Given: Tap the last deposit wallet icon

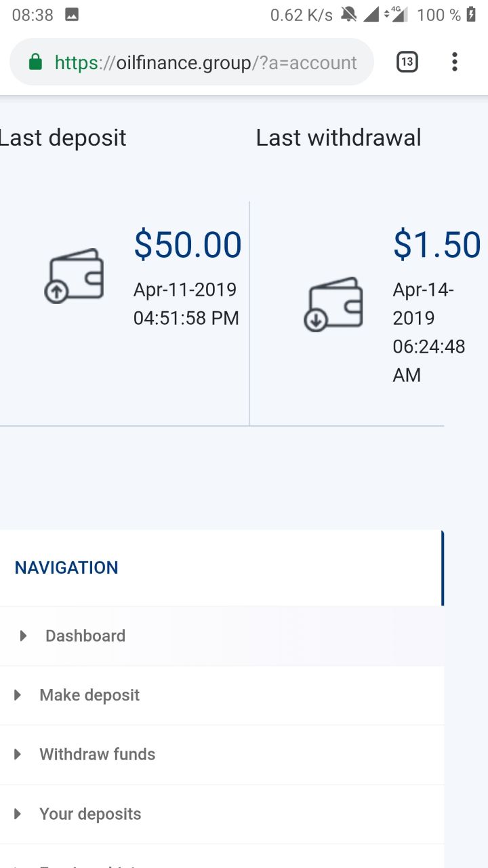Looking at the screenshot, I should pos(74,275).
